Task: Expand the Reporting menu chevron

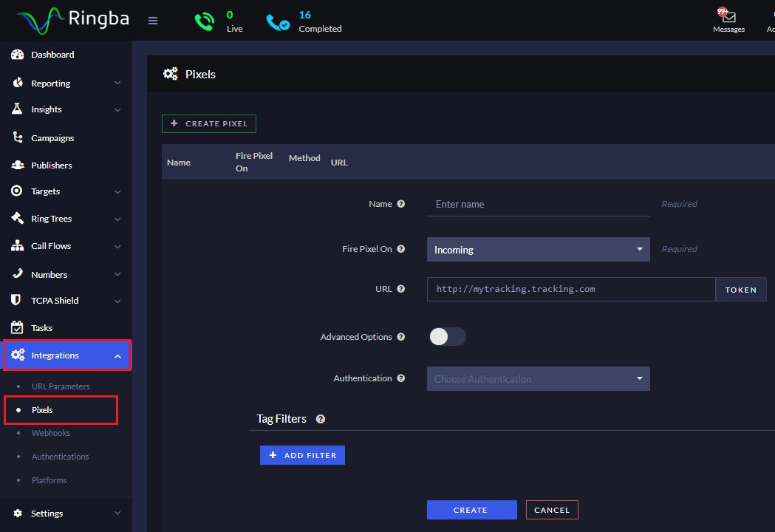Action: 117,83
